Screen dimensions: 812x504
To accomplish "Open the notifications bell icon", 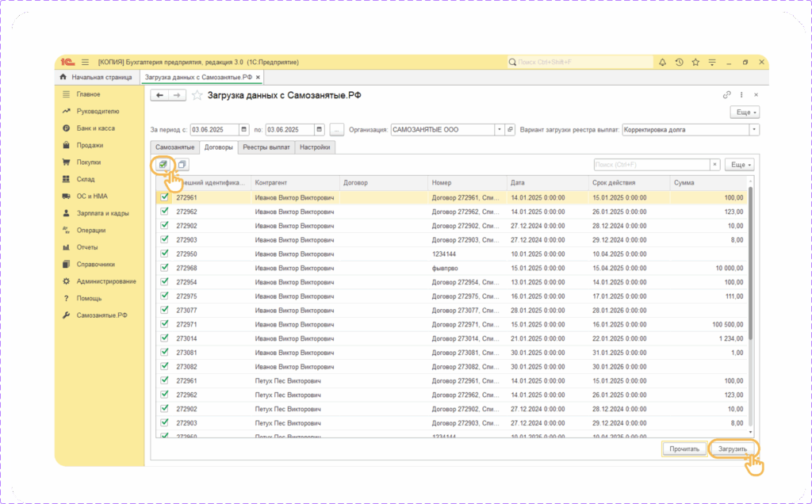I will pos(662,62).
